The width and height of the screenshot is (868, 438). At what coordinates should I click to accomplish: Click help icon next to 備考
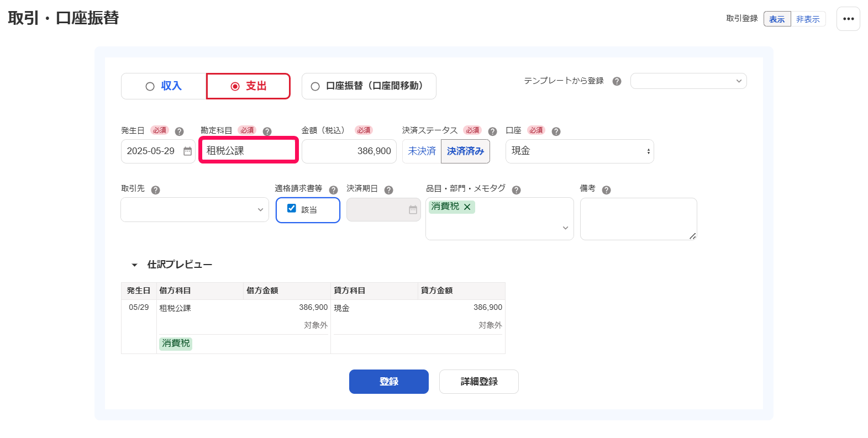[x=606, y=190]
